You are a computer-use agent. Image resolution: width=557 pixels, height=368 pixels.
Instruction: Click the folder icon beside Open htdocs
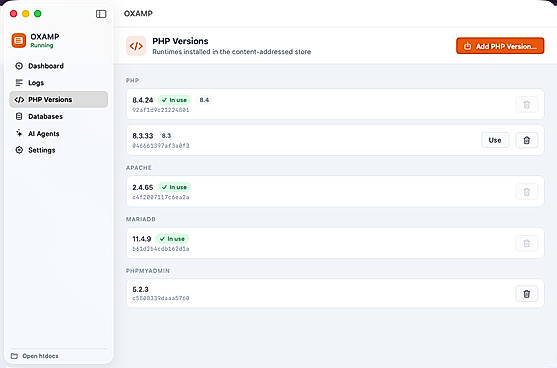coord(14,356)
